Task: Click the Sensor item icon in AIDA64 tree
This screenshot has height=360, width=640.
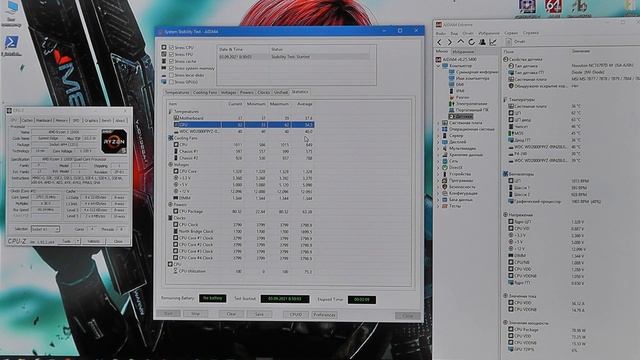Action: (451, 116)
